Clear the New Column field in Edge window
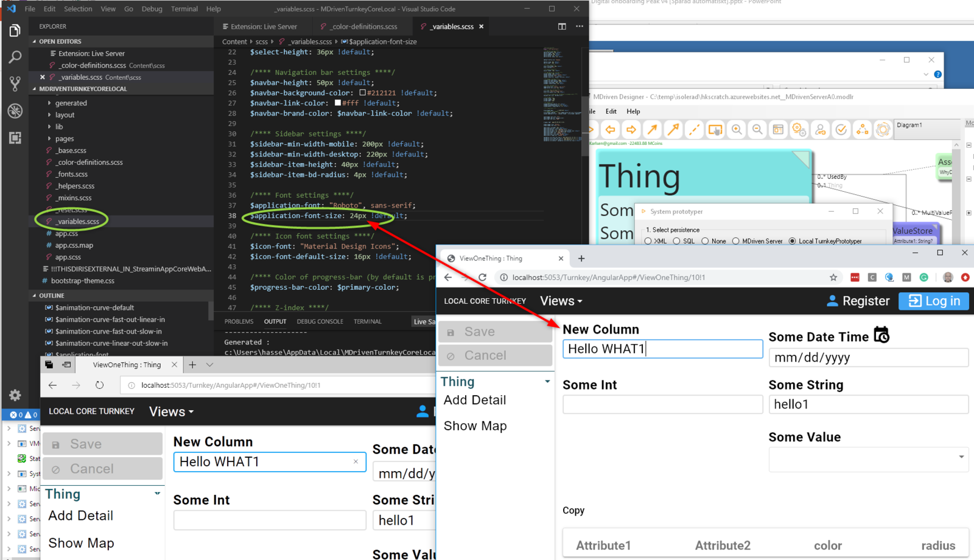 (x=356, y=461)
